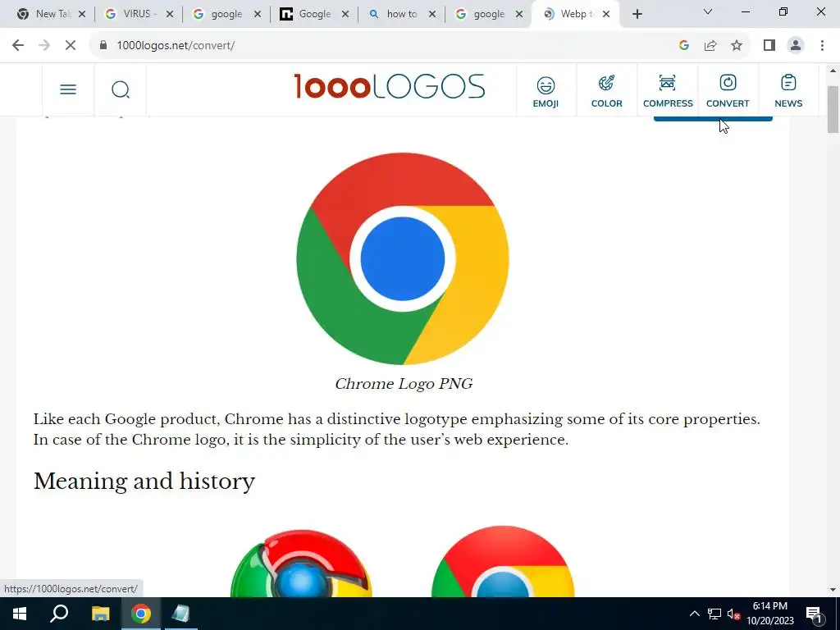Open the notification center icon
The height and width of the screenshot is (630, 840).
click(x=814, y=614)
